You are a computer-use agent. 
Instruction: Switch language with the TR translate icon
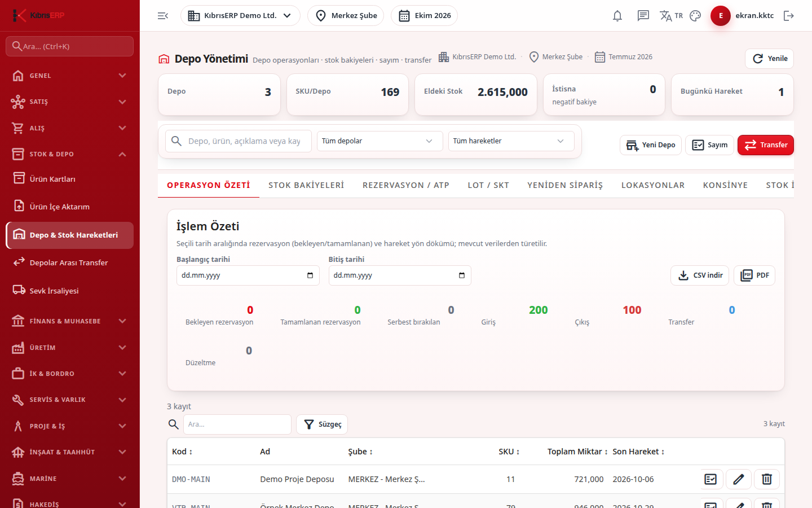coord(671,16)
